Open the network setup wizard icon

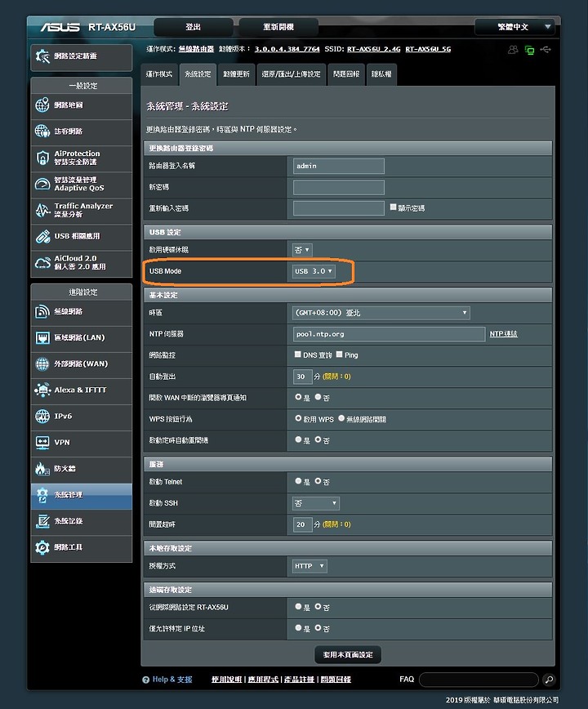click(x=42, y=56)
